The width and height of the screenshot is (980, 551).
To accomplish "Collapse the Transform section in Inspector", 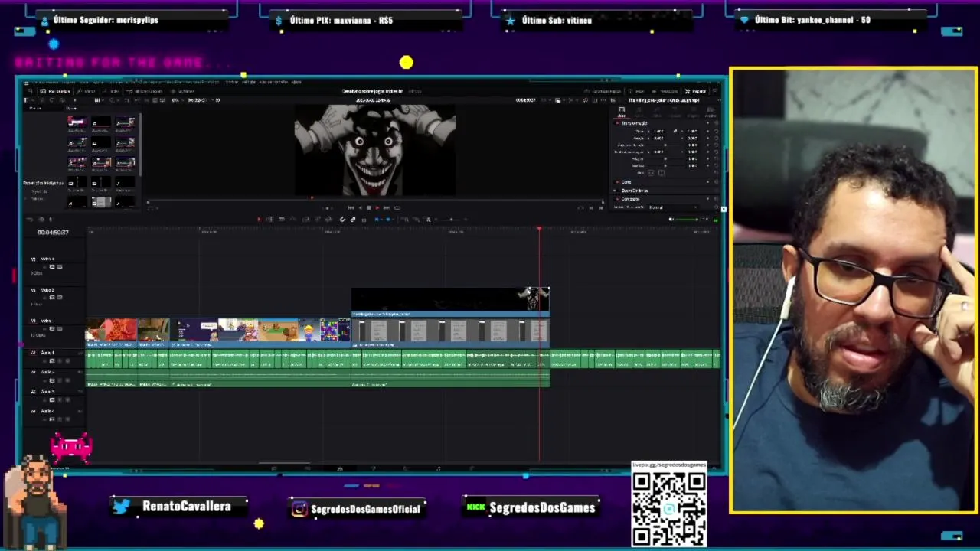I will [x=633, y=123].
